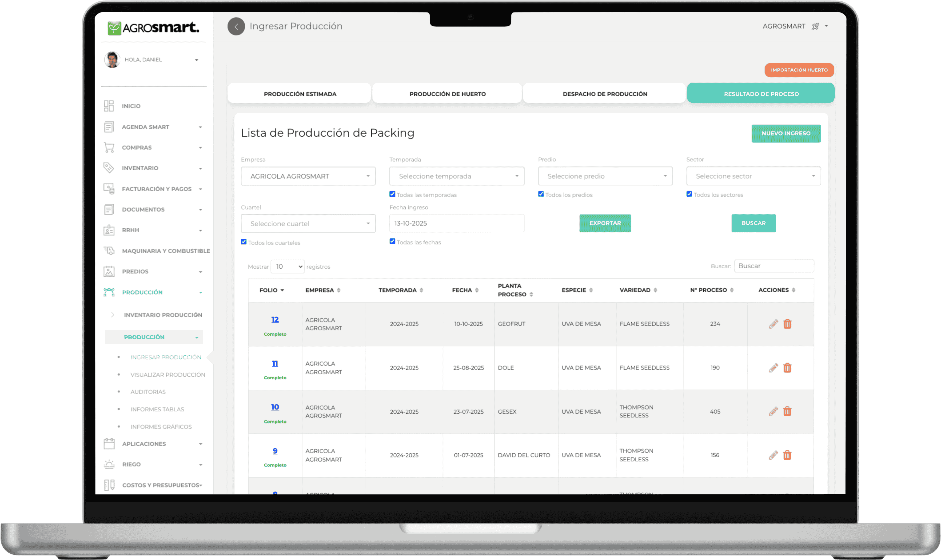941x560 pixels.
Task: Click the edit pencil for folio 10
Action: (x=773, y=411)
